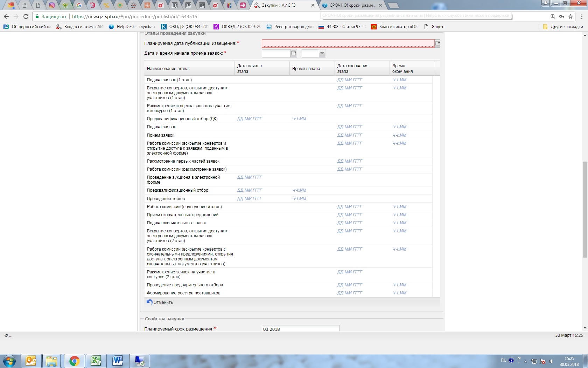Open the Action Center flag tray icon

pyautogui.click(x=542, y=361)
